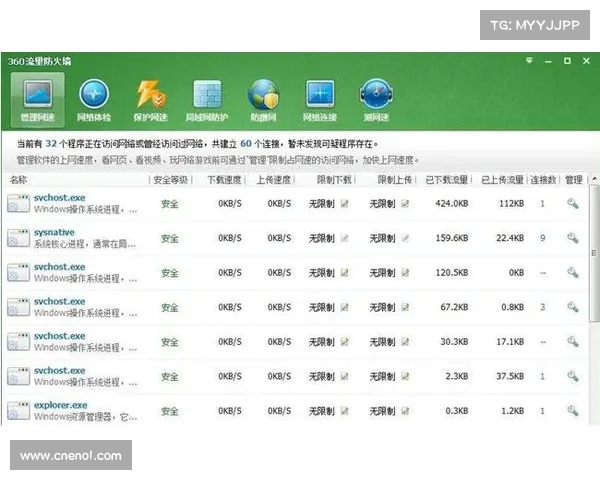Viewport: 600px width, 480px height.
Task: Edit upload limit for svchost.exe with 2.3KB downloaded
Action: [405, 376]
